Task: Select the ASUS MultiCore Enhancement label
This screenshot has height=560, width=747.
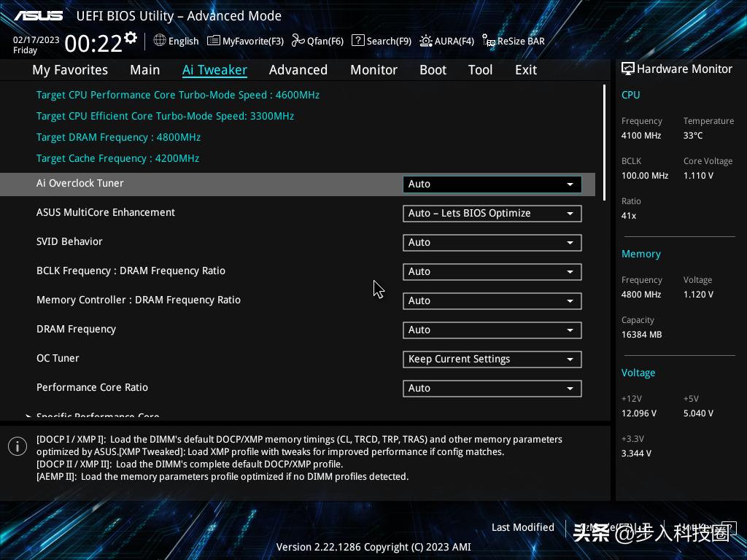Action: pos(106,212)
